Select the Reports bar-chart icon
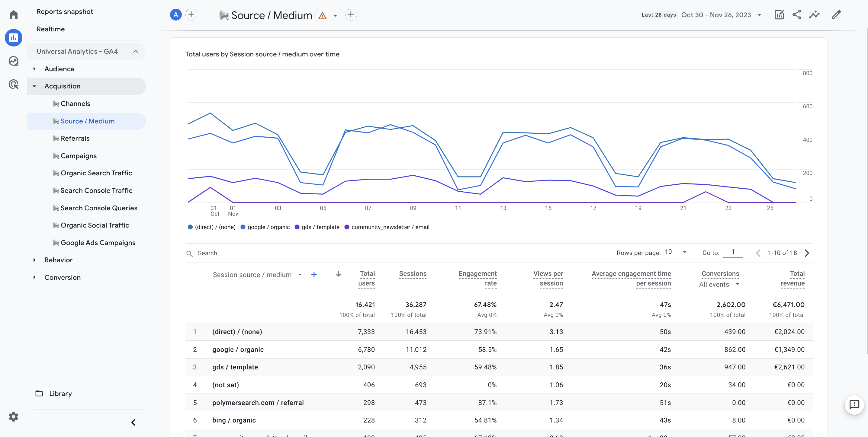 click(14, 37)
